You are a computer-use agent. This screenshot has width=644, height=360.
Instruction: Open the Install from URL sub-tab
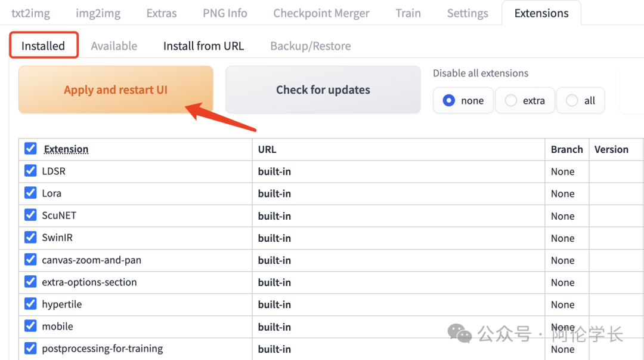(203, 46)
